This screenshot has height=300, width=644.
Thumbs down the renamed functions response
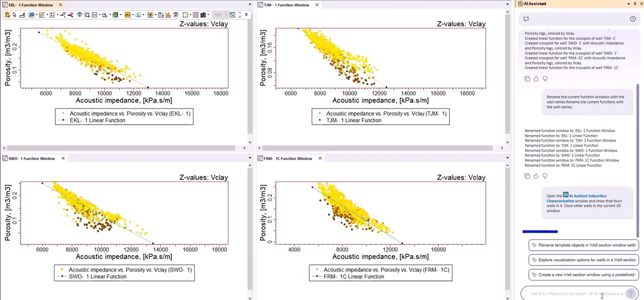[x=545, y=176]
